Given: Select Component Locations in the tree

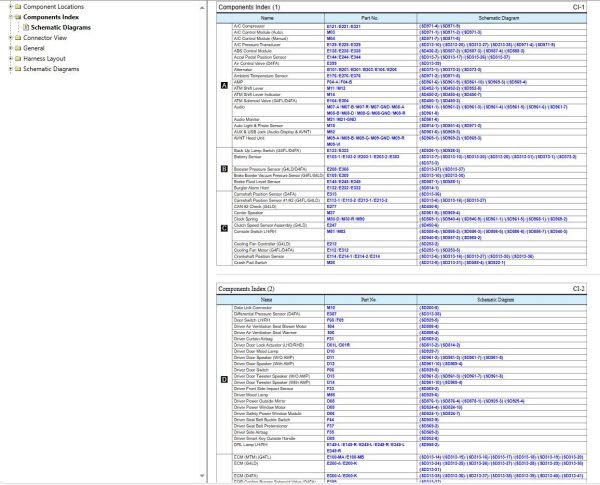Looking at the screenshot, I should coord(53,7).
